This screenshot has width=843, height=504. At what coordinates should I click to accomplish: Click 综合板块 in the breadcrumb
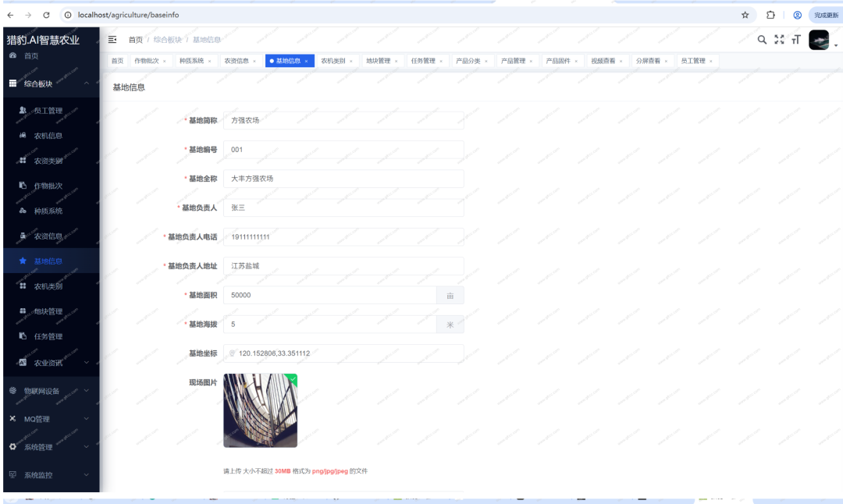168,40
